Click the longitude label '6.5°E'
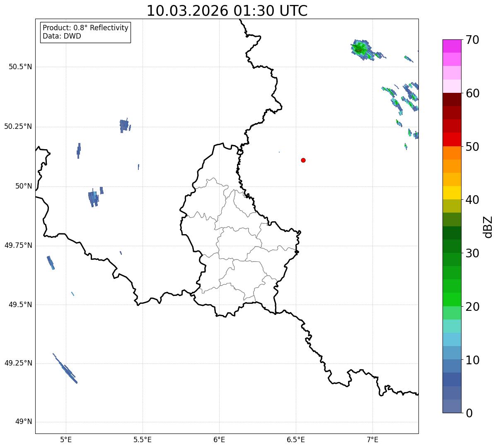This screenshot has width=498, height=448. pos(296,439)
